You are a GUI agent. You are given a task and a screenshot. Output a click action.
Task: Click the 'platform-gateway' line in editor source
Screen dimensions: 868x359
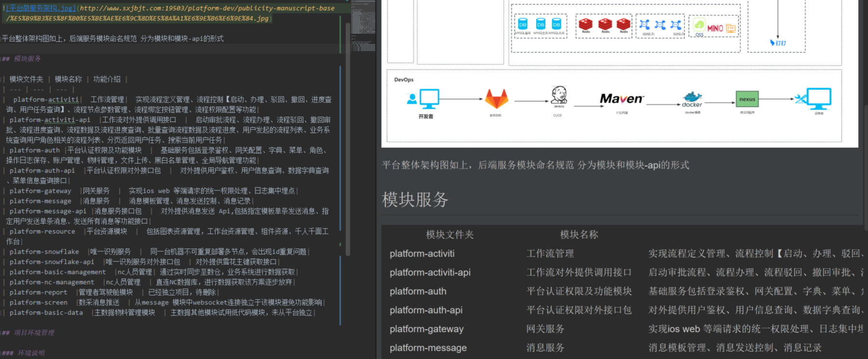click(x=152, y=191)
